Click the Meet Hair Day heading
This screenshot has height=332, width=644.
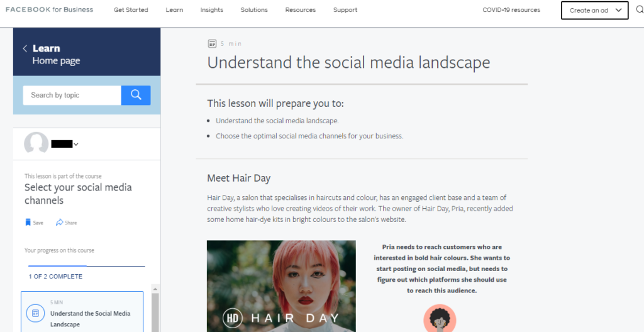click(238, 179)
